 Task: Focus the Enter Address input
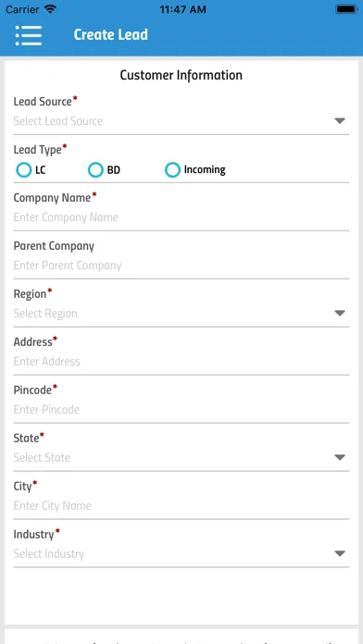181,362
